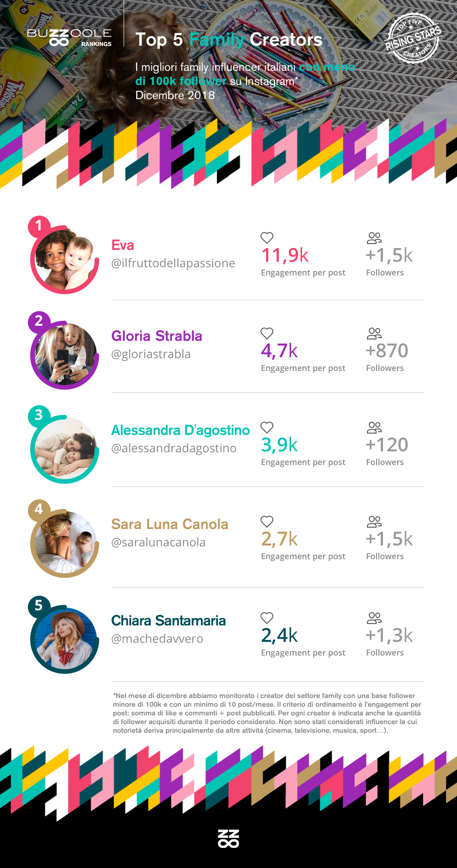The width and height of the screenshot is (457, 868).
Task: Click the followers icon above +870
Action: [374, 333]
